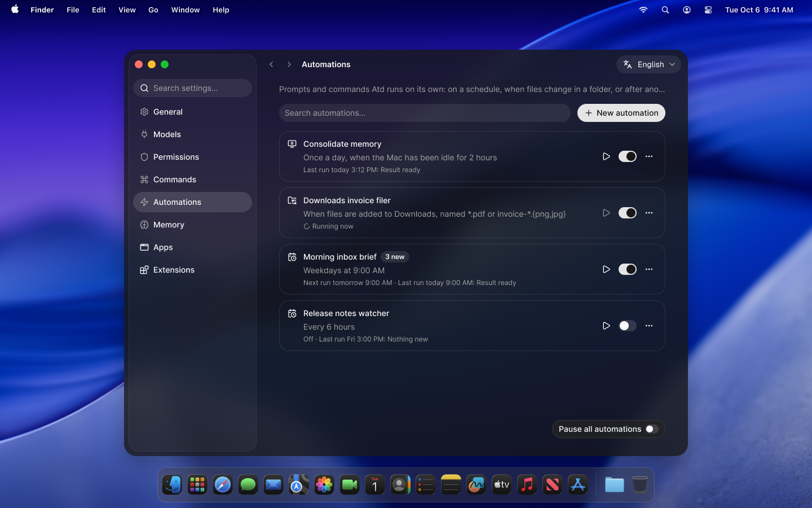Click the Release notes watcher title
The image size is (812, 508).
coord(346,313)
